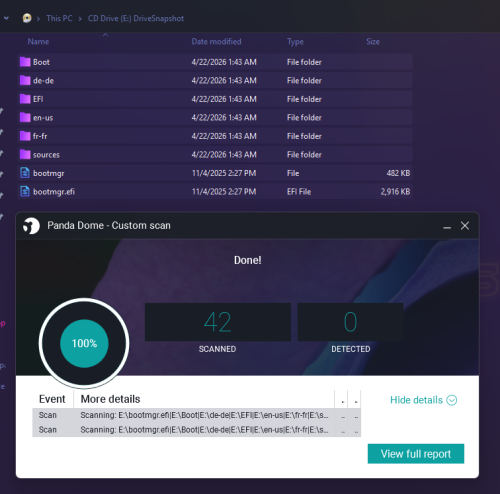Click the Event column header
Screen dimensions: 500x494
point(52,399)
